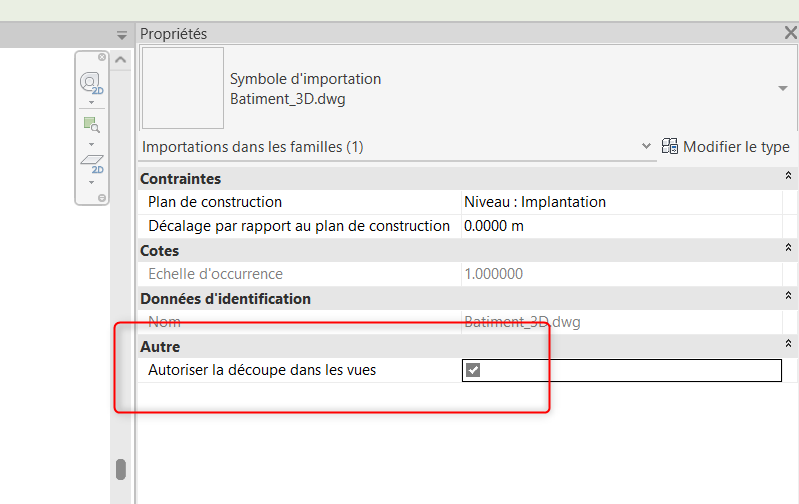
Task: Collapse the Données d'identification section
Action: 788,295
